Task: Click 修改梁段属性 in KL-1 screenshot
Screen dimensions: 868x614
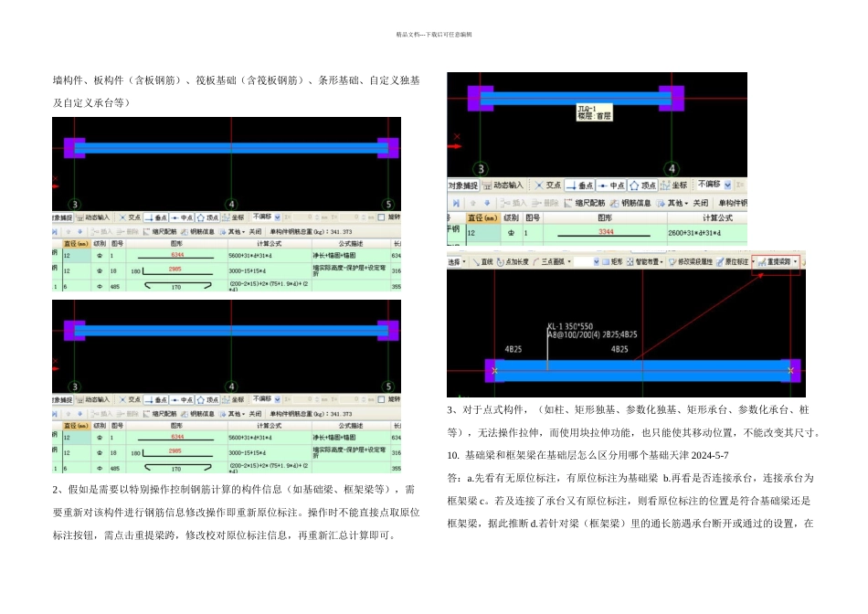Action: (x=691, y=262)
